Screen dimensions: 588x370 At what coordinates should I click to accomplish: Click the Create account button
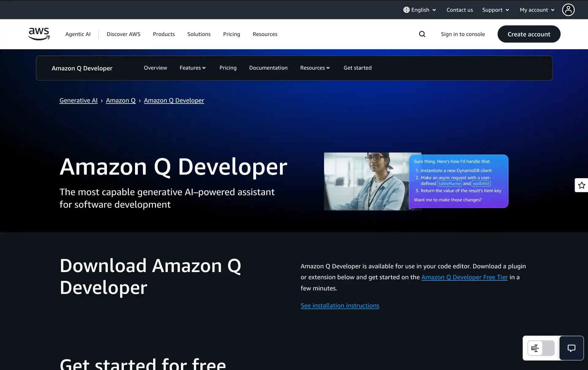(x=529, y=34)
